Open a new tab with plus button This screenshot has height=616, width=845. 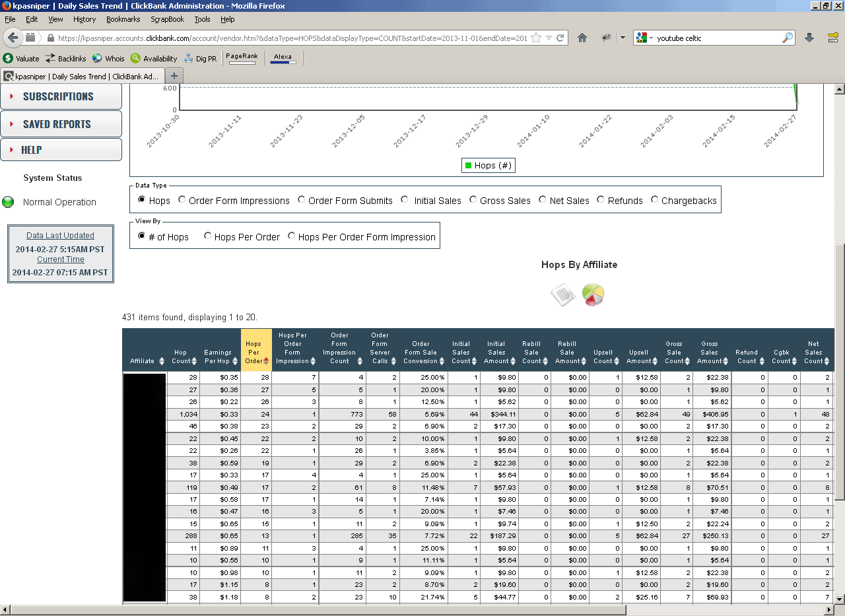click(x=174, y=76)
